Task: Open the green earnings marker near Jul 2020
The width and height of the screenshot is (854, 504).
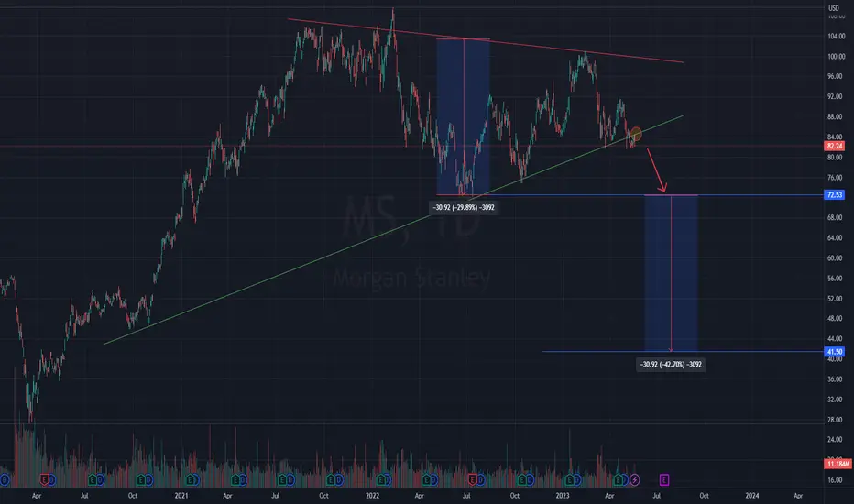Action: [x=93, y=479]
